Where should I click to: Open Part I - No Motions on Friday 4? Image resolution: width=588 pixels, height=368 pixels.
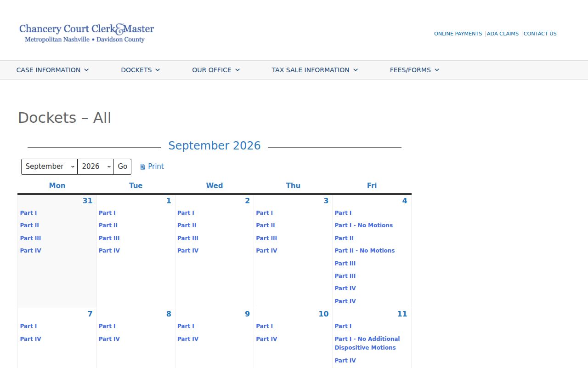(364, 225)
